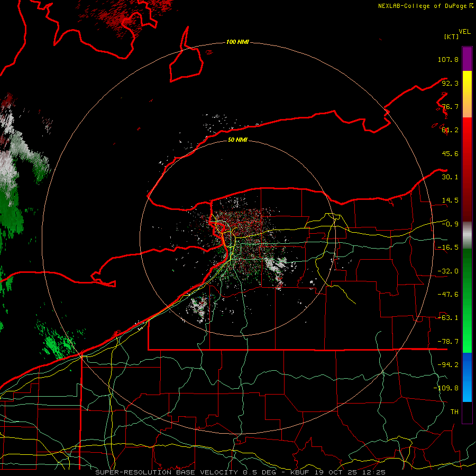Click the -47.6 legend value
This screenshot has height=476, width=476.
448,295
